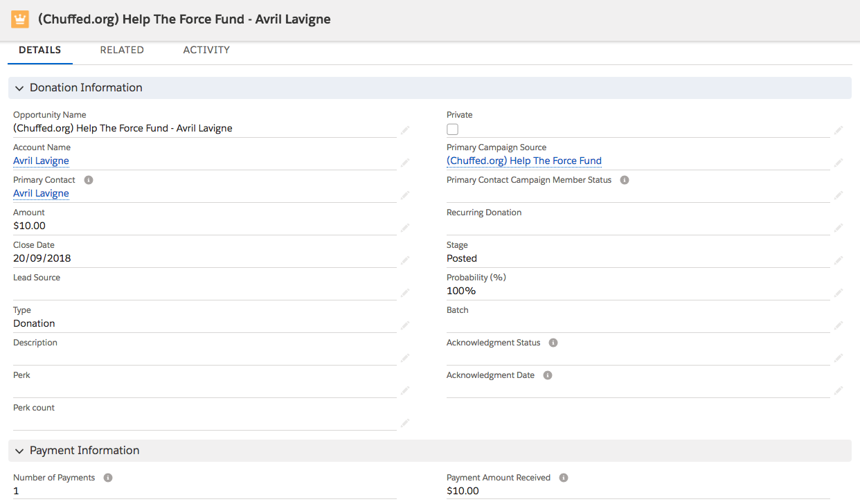Click the info icon beside Primary Contact
Image resolution: width=860 pixels, height=504 pixels.
[89, 180]
